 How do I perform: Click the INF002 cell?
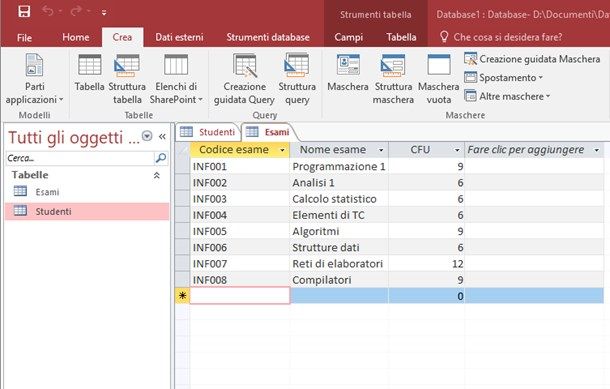[x=240, y=183]
